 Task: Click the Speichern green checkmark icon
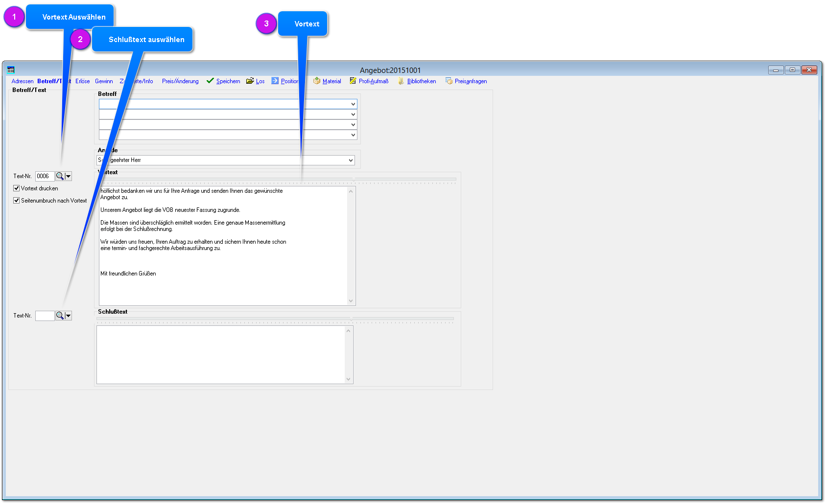tap(210, 81)
